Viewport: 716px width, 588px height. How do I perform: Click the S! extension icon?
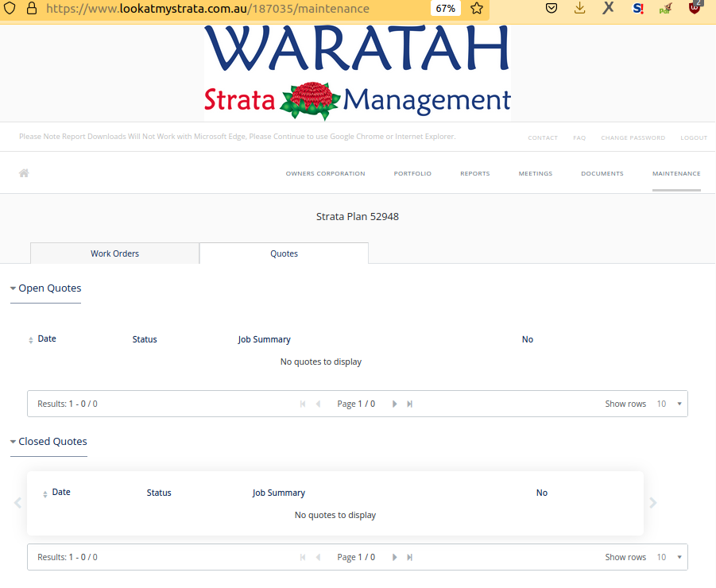click(638, 8)
